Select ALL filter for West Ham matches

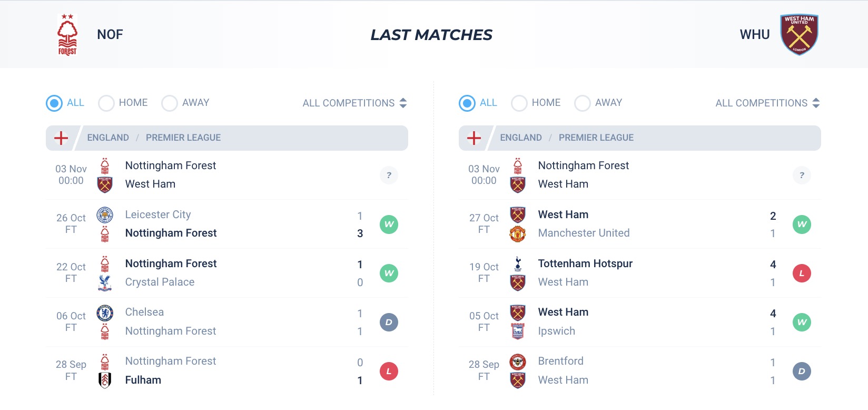478,103
